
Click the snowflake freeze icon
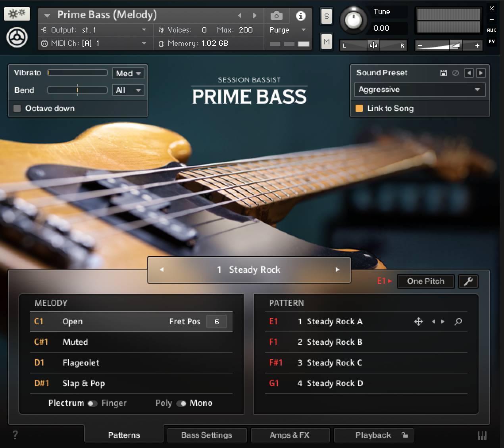click(17, 14)
